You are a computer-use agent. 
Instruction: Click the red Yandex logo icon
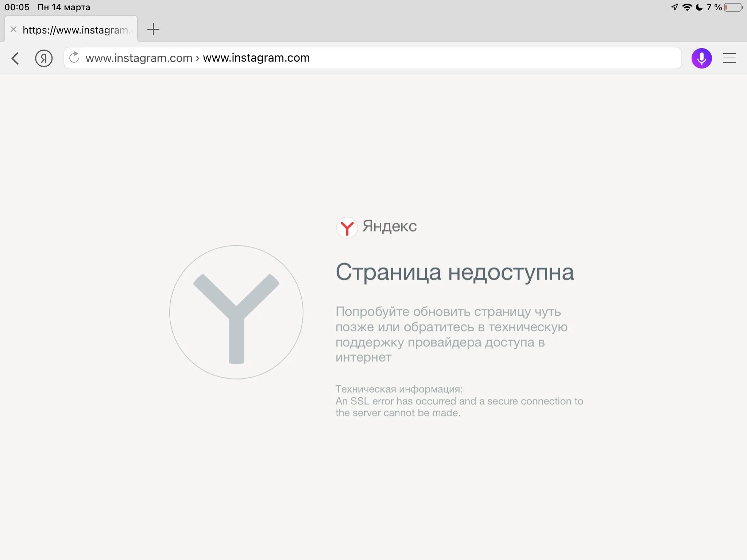347,227
